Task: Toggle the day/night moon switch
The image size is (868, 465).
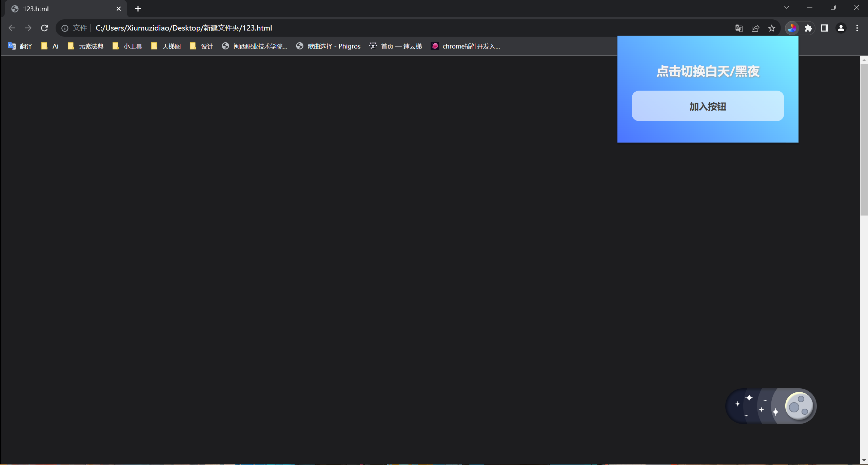Action: (x=771, y=406)
